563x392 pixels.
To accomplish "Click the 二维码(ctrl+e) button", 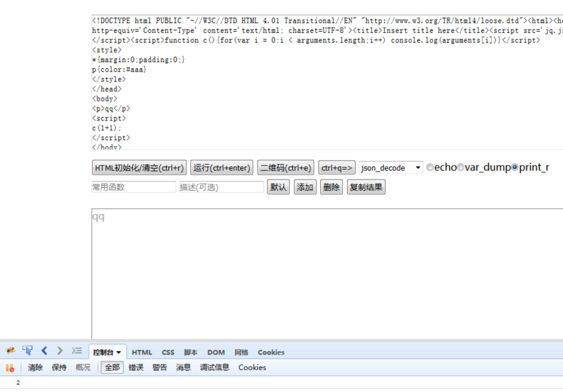I will tap(286, 167).
